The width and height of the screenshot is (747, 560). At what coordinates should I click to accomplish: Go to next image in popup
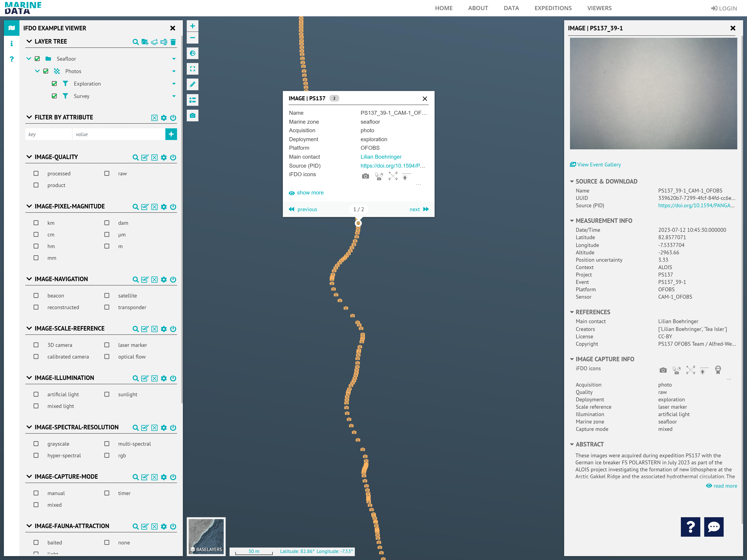[419, 209]
